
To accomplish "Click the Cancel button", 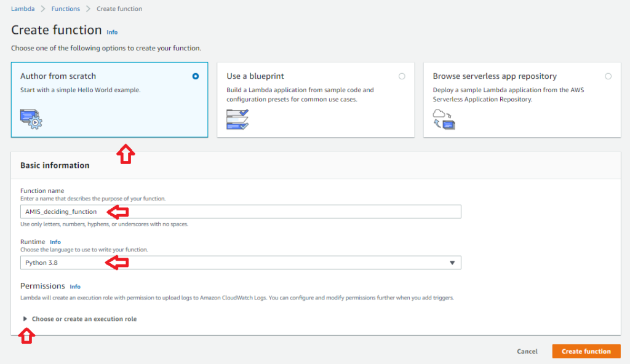I will [x=527, y=351].
